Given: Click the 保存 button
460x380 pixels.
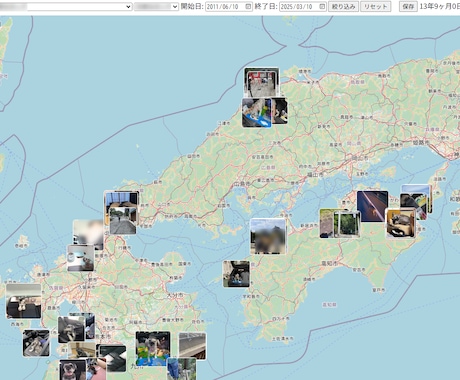Looking at the screenshot, I should pyautogui.click(x=408, y=6).
